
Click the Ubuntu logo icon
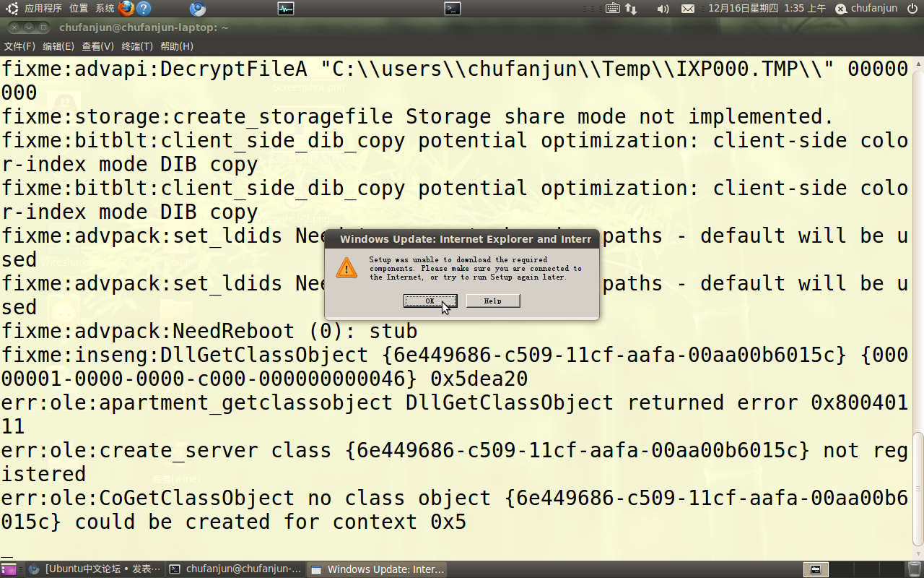point(12,9)
